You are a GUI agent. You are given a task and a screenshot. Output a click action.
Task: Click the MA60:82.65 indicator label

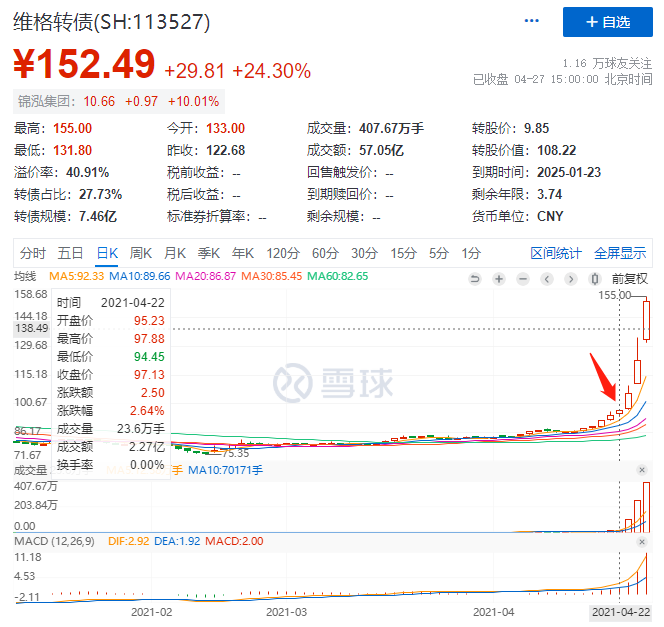pyautogui.click(x=338, y=276)
